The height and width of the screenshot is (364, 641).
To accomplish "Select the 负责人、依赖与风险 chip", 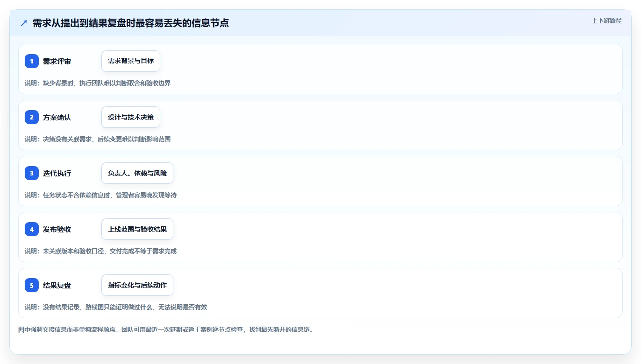I will coord(137,173).
